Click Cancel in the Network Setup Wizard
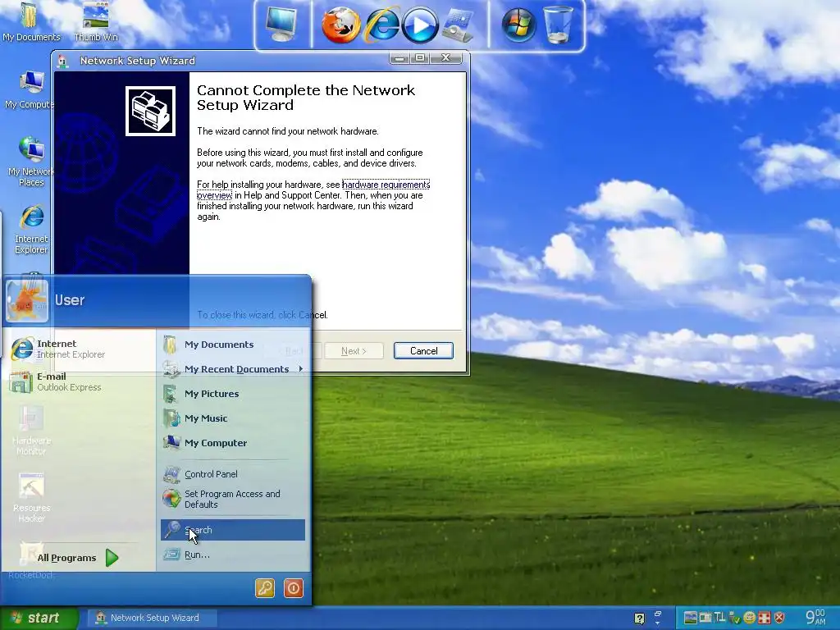Viewport: 840px width, 630px height. (x=423, y=351)
